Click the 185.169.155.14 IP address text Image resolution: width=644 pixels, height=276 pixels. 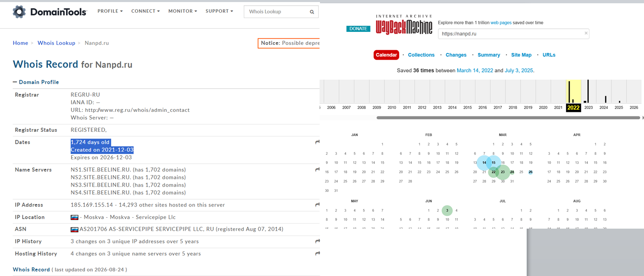pos(92,205)
